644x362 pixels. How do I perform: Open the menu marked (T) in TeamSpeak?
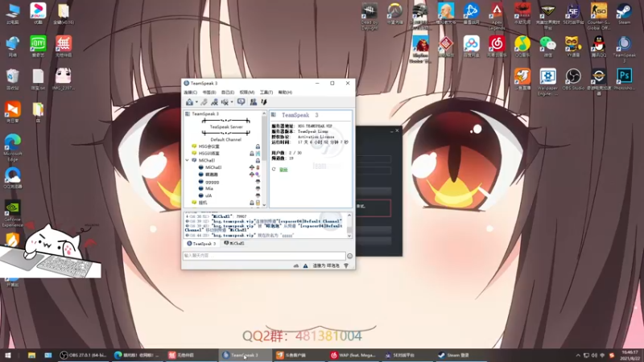pyautogui.click(x=266, y=93)
